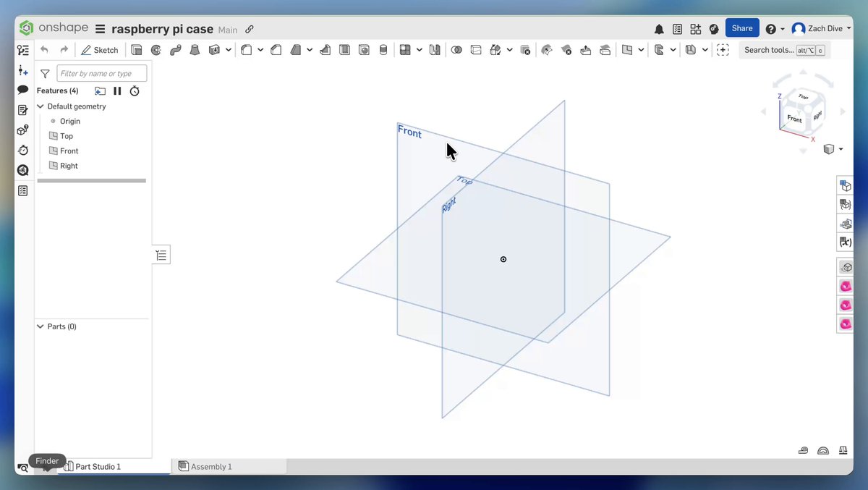Toggle the feature list panel icon

23,50
